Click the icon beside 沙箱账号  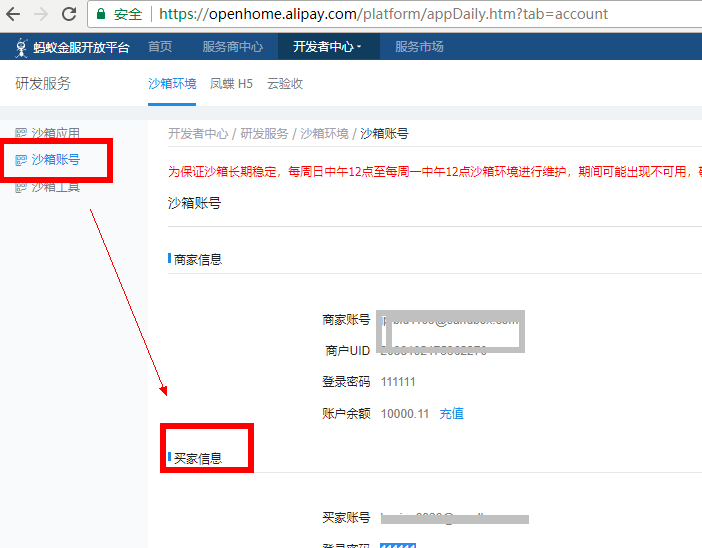click(21, 160)
